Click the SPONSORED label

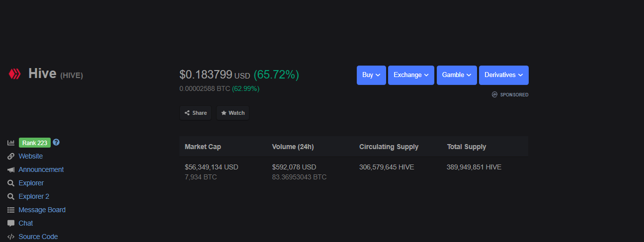pyautogui.click(x=514, y=94)
